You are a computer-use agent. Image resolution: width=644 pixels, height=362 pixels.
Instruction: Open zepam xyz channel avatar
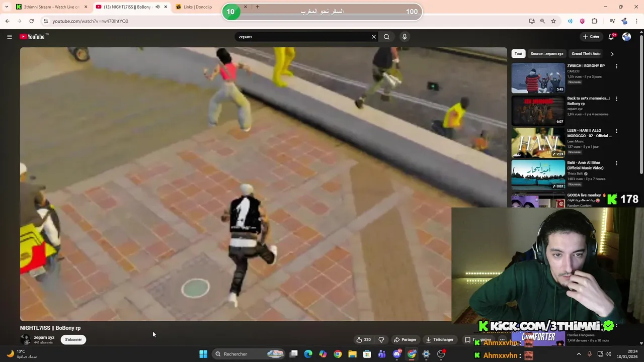click(x=25, y=340)
